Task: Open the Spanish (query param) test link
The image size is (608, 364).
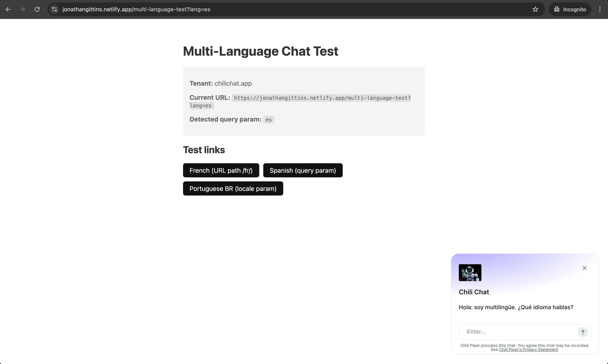Action: tap(303, 170)
